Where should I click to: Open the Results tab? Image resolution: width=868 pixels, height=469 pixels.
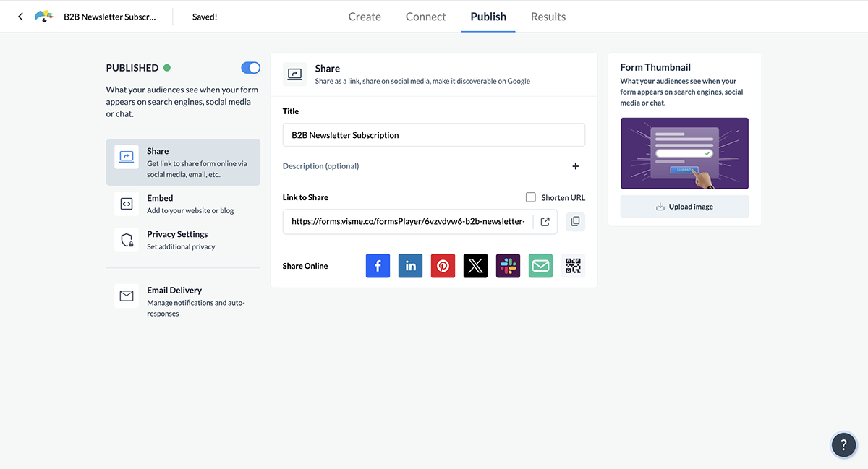[x=548, y=17]
